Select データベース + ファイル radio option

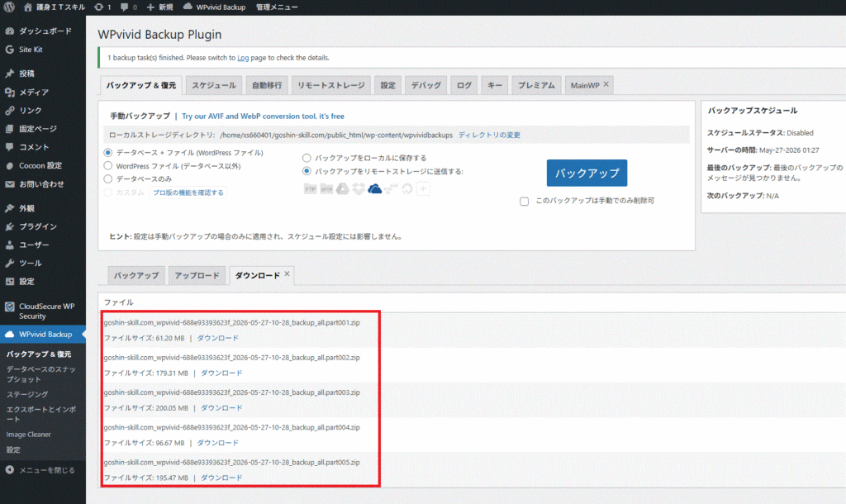point(108,153)
